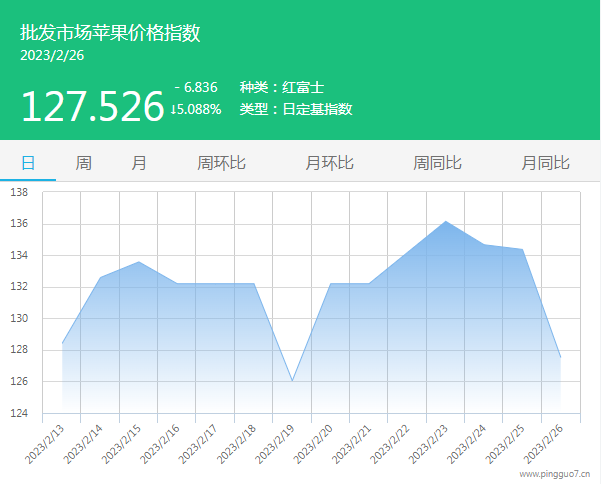The image size is (601, 484).
Task: Click the 种类：红富士 label
Action: coord(282,87)
